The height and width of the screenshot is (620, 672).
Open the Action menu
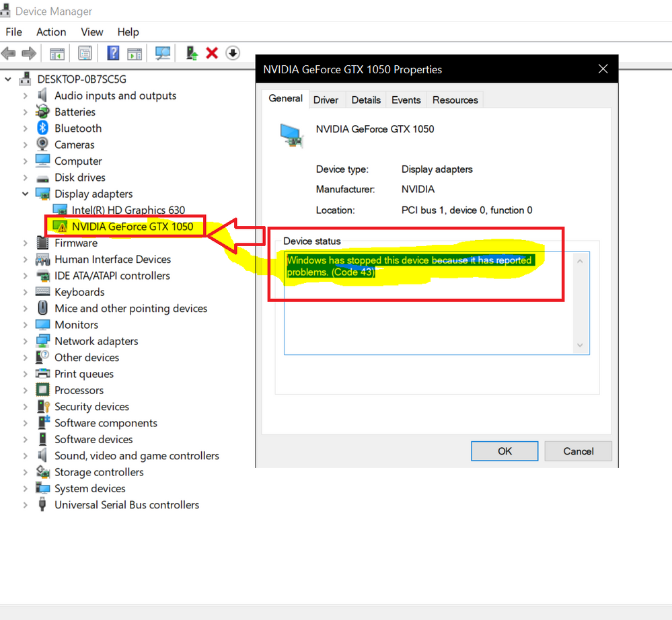(51, 32)
